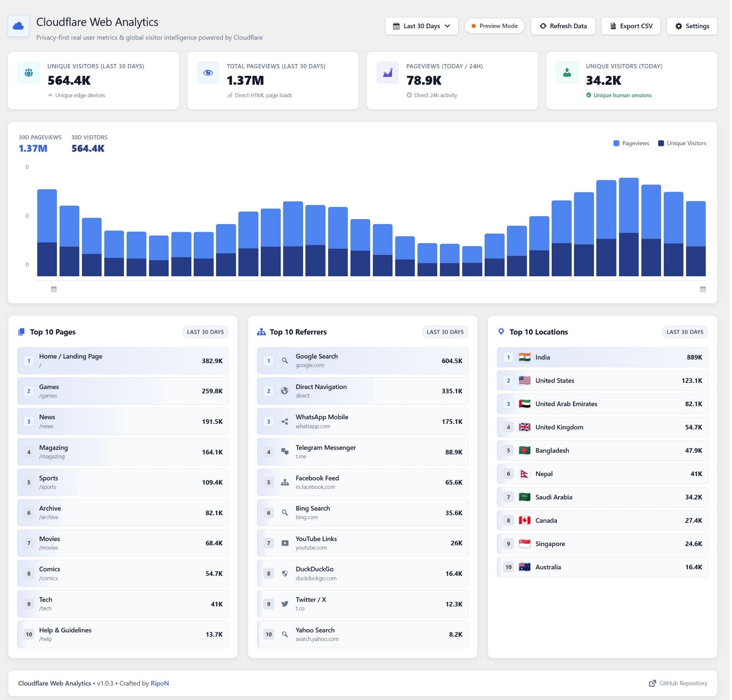Image resolution: width=732 pixels, height=700 pixels.
Task: Click the Top 10 Referrers Last 30 Days badge
Action: point(445,332)
